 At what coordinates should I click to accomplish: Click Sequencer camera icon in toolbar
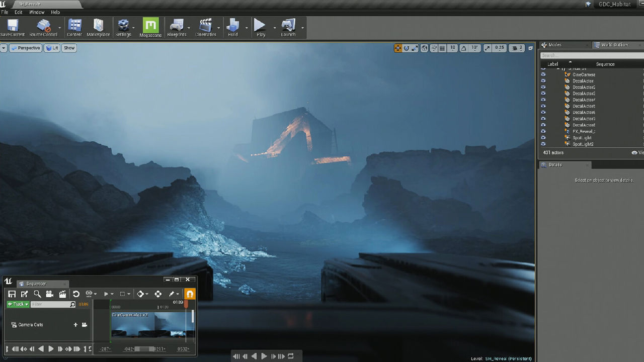pos(49,294)
